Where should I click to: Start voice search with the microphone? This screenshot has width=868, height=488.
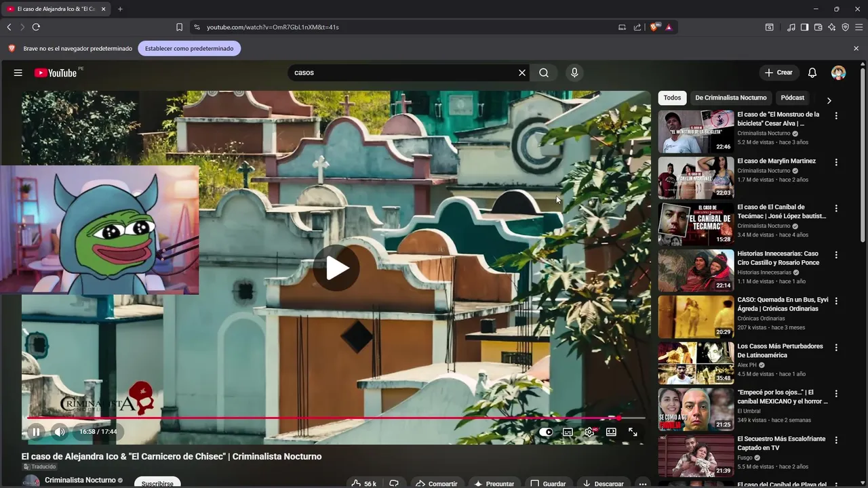coord(574,73)
